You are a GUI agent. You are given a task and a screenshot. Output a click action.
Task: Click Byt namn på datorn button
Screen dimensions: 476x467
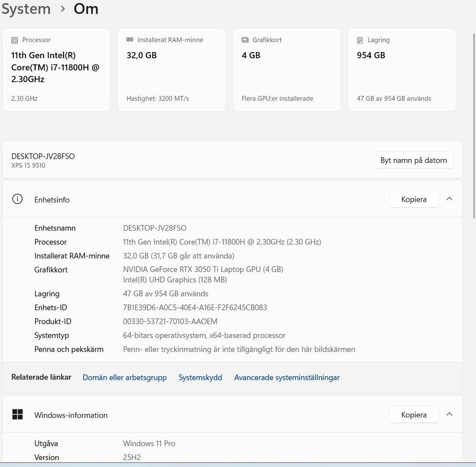coord(414,160)
